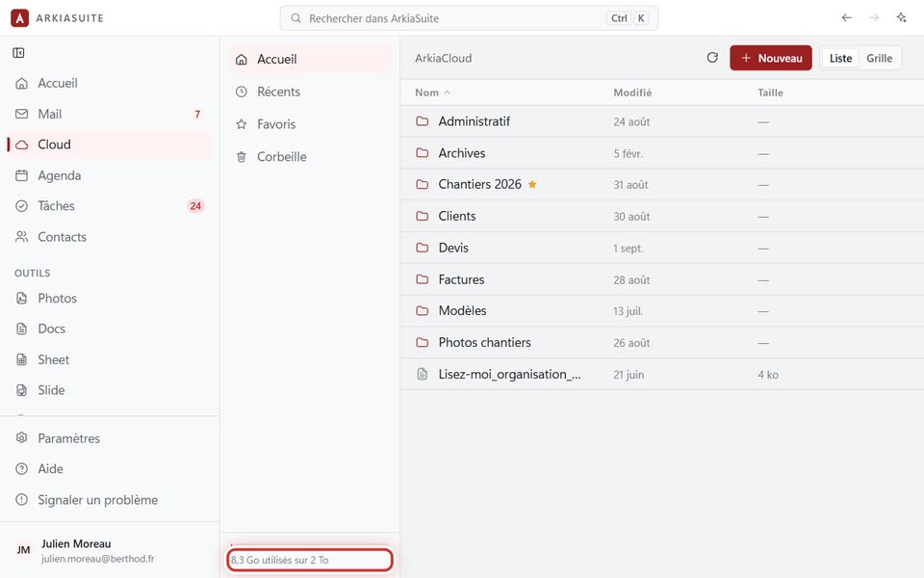Click the Sheet spreadsheet icon
The image size is (924, 578).
(x=22, y=359)
